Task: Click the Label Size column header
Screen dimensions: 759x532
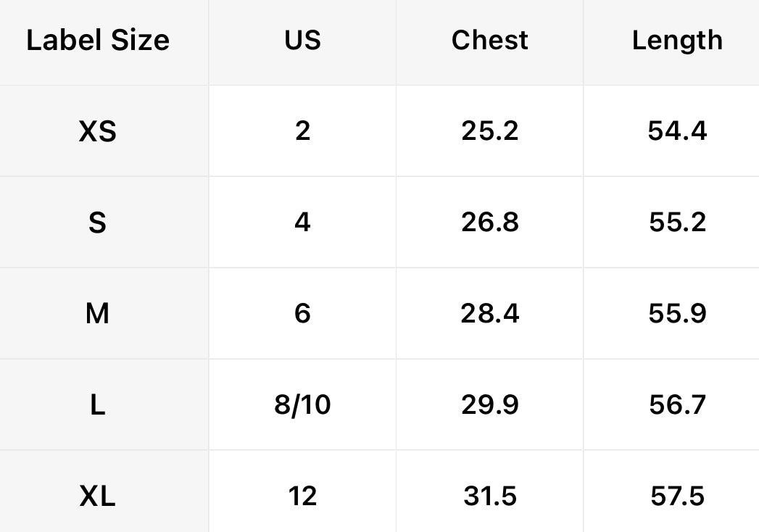Action: (98, 41)
